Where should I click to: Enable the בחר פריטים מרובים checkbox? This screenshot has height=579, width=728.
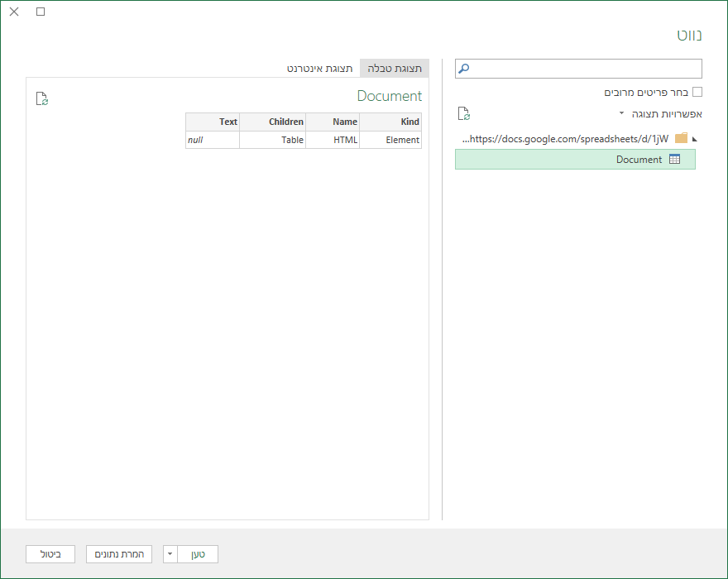click(x=697, y=92)
